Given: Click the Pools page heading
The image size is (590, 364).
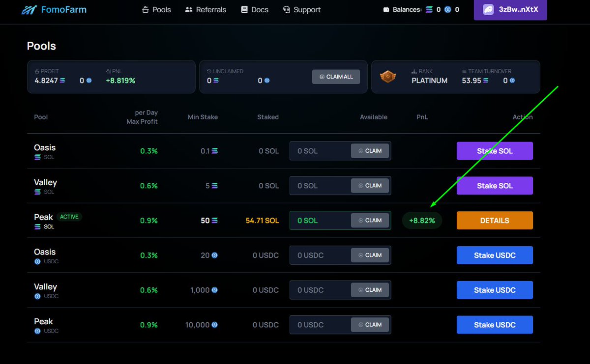Looking at the screenshot, I should (41, 46).
